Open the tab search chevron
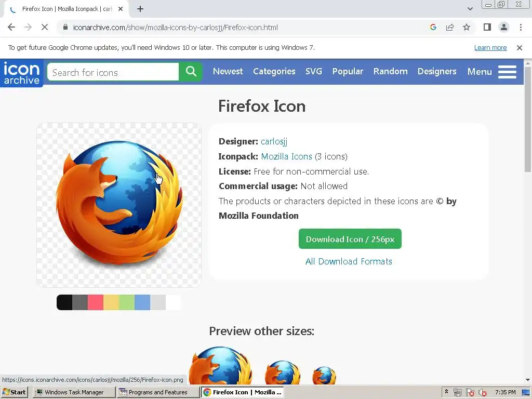This screenshot has height=399, width=532. pyautogui.click(x=470, y=9)
